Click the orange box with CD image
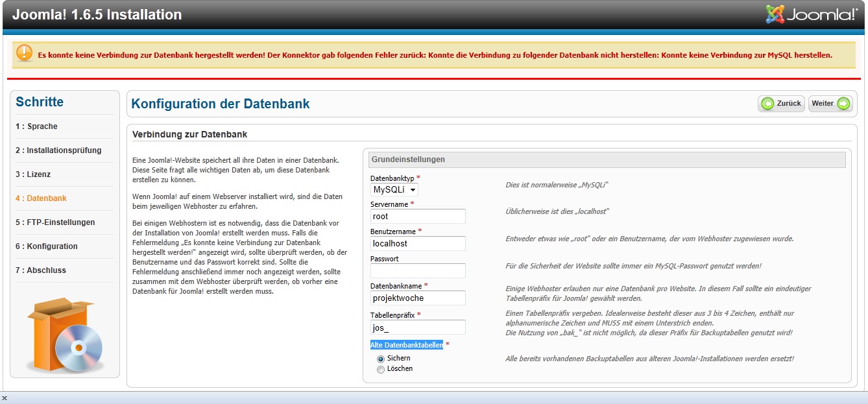 tap(65, 335)
